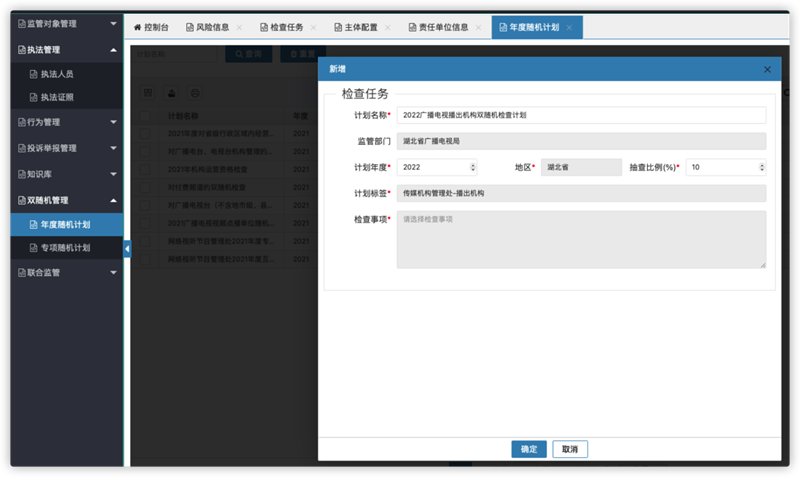Expand the 投诉举报管理 menu section
This screenshot has width=800, height=477.
113,148
